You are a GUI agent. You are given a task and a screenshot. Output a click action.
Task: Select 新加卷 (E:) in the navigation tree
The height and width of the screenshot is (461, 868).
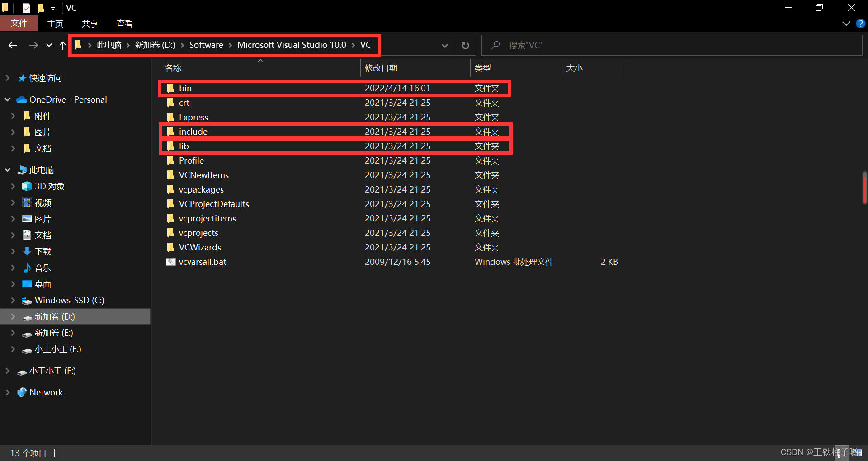[54, 333]
